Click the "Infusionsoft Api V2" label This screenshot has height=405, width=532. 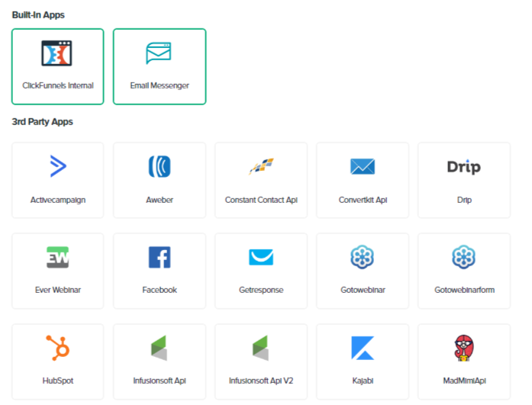(261, 381)
